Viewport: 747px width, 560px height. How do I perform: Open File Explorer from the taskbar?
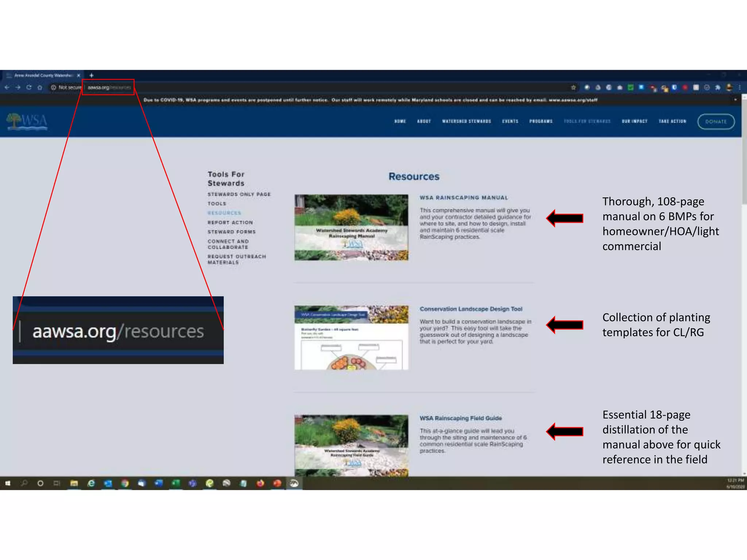coord(74,483)
